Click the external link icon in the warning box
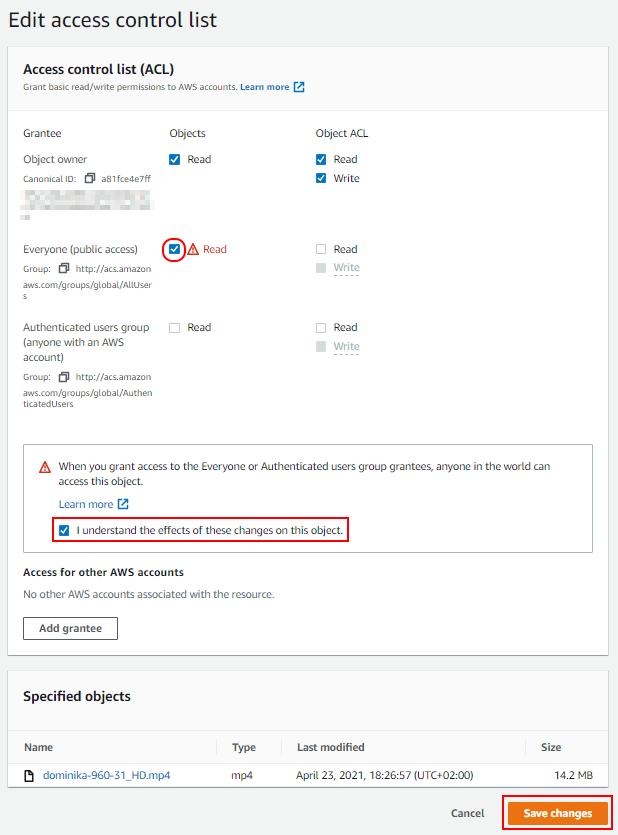Viewport: 618px width, 835px height. [x=123, y=504]
